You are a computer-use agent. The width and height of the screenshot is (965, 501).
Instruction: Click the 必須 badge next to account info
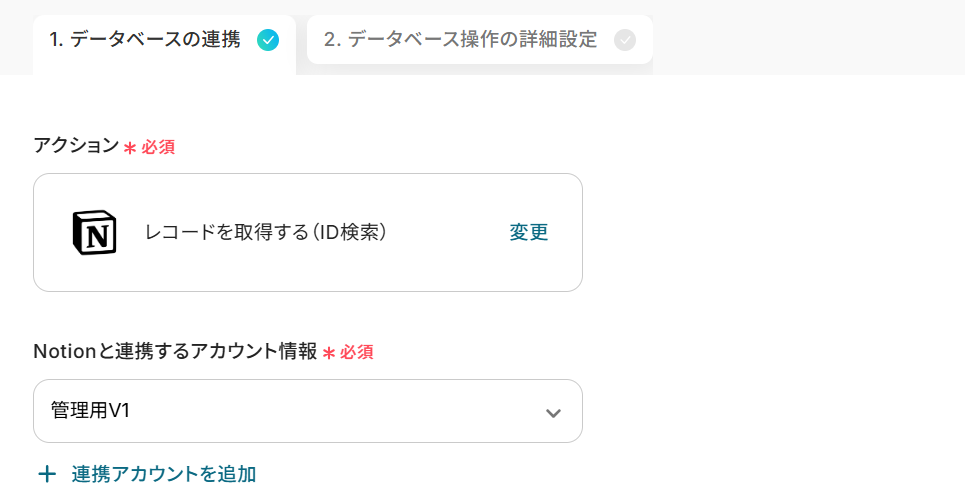357,352
